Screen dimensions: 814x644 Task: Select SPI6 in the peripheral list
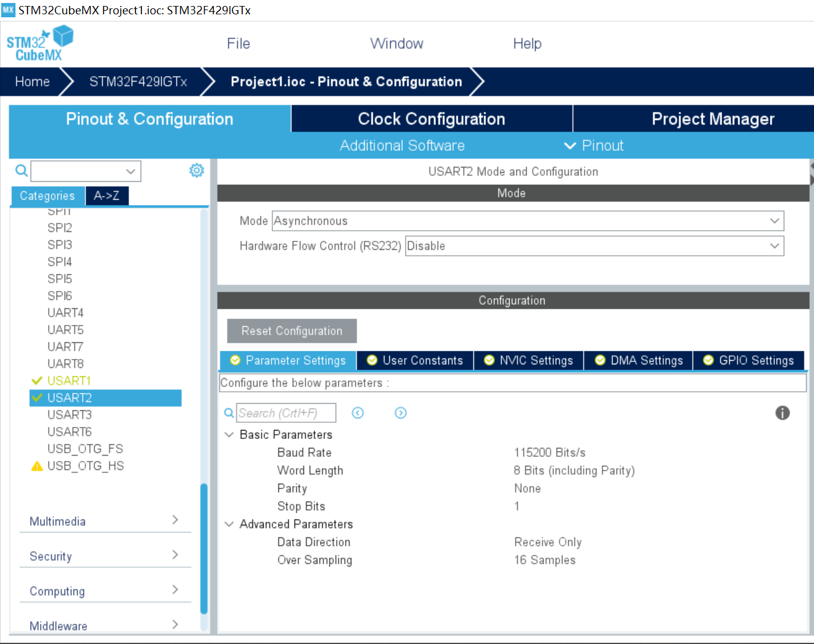(60, 296)
